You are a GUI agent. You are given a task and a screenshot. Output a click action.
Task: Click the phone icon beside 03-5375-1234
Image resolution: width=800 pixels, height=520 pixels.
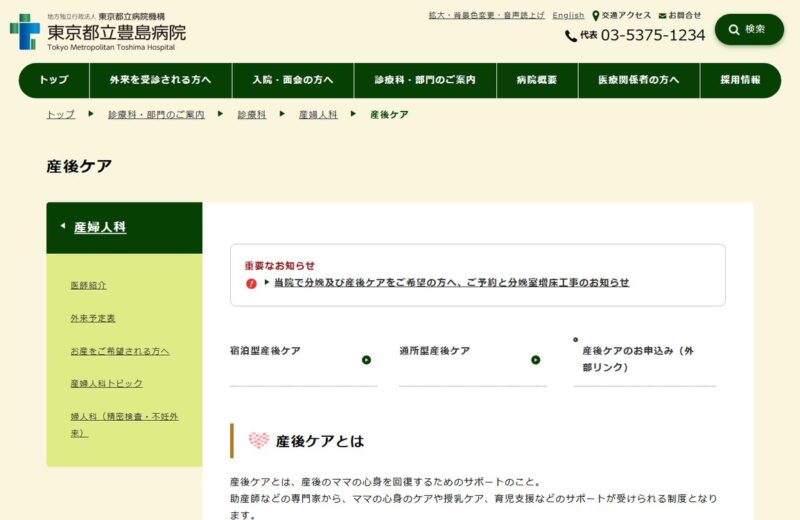click(x=571, y=36)
